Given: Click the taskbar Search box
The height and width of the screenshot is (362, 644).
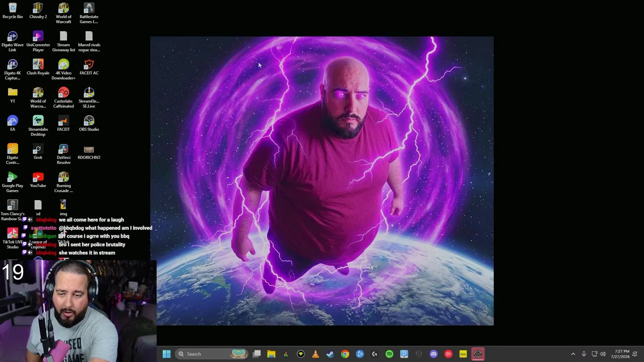Looking at the screenshot, I should click(211, 354).
